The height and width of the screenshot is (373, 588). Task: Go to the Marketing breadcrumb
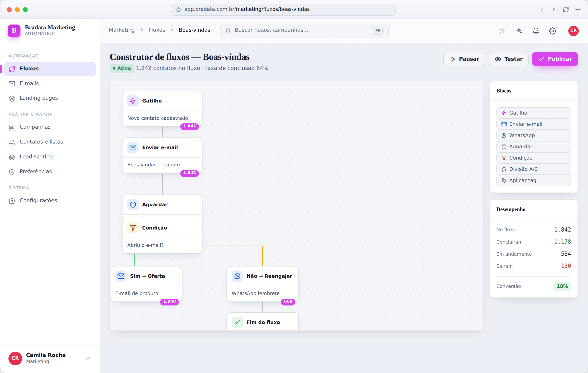click(x=122, y=30)
